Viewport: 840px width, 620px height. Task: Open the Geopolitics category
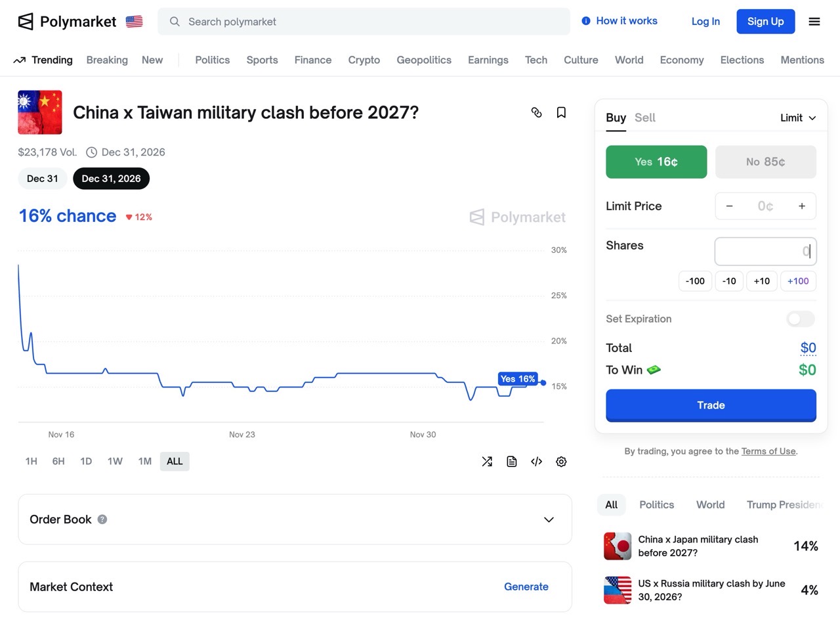pos(424,60)
